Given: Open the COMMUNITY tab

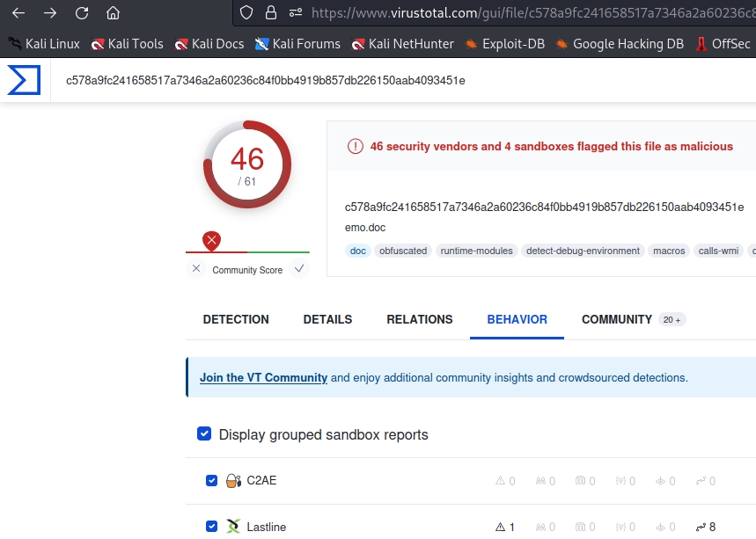Looking at the screenshot, I should pyautogui.click(x=616, y=319).
